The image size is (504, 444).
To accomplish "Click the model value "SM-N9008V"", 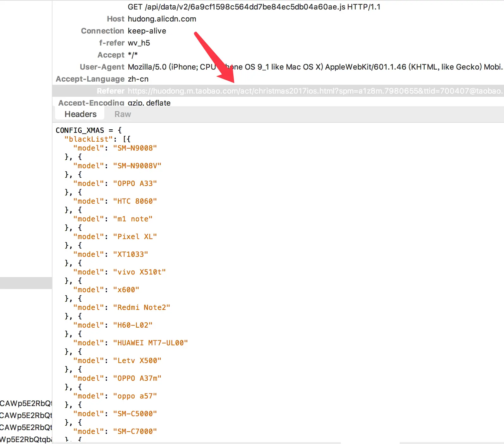I will tap(137, 166).
